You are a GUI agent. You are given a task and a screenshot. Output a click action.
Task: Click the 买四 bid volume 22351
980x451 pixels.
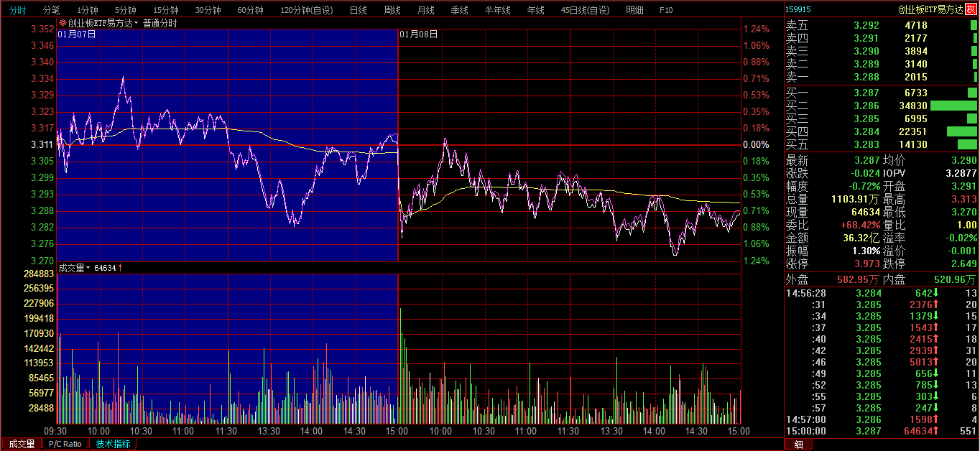[x=913, y=131]
